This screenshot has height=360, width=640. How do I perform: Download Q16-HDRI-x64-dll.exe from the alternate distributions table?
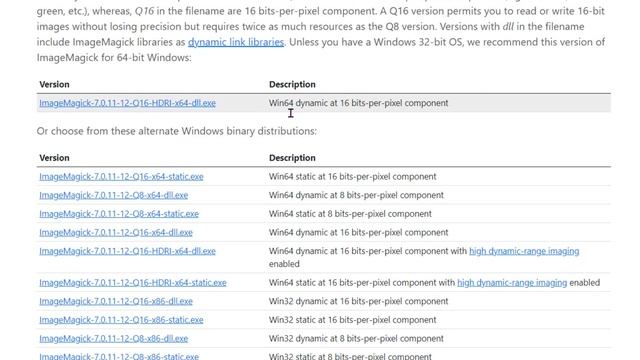pos(127,251)
